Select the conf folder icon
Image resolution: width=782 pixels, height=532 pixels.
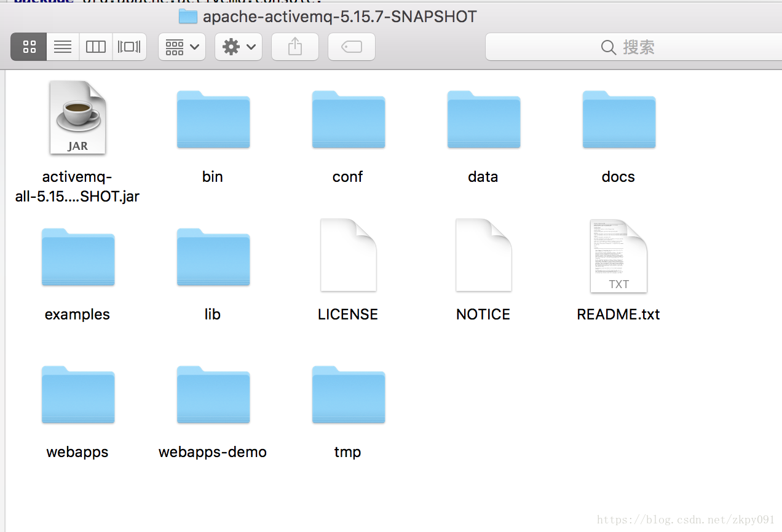click(x=348, y=119)
